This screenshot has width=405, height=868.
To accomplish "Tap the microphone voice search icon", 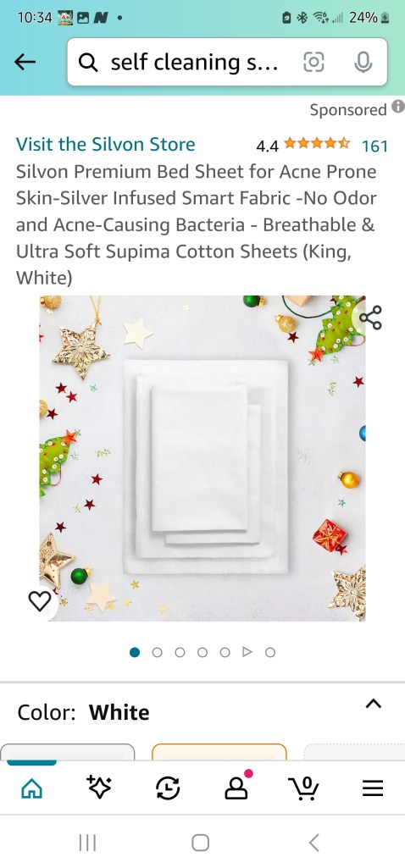I will [x=363, y=63].
